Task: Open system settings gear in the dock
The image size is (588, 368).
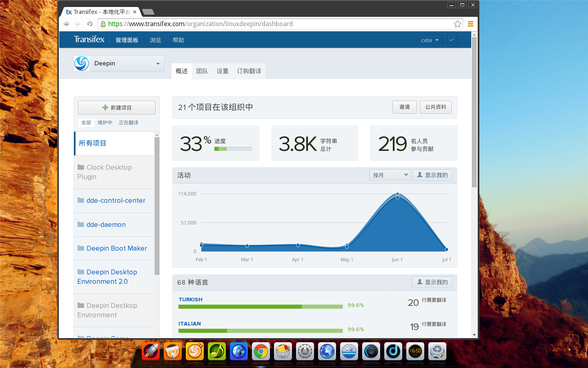Action: click(x=305, y=351)
